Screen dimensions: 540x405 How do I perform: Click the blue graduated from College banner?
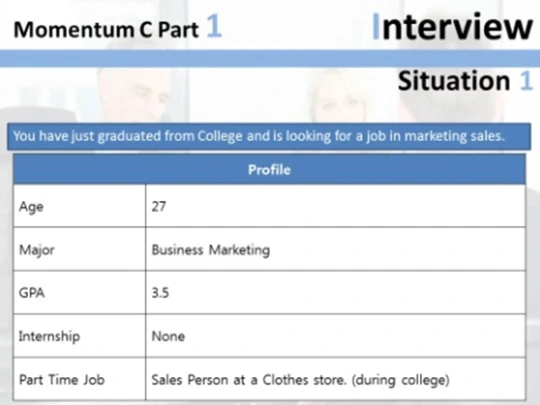(269, 136)
